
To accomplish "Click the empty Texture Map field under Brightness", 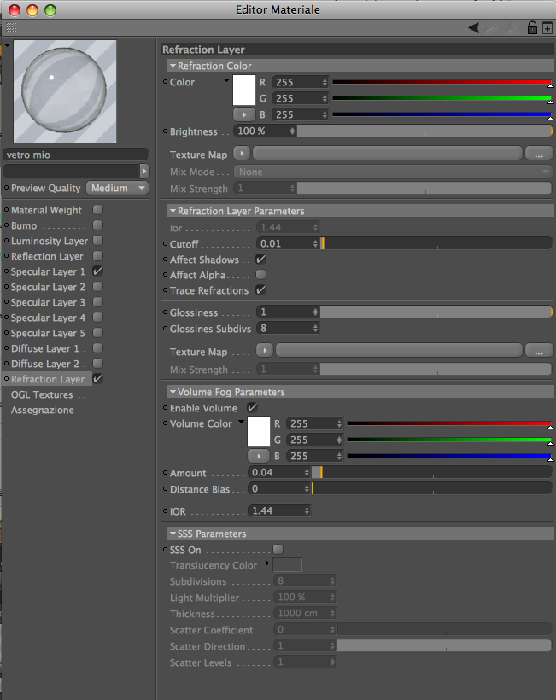I will [388, 154].
